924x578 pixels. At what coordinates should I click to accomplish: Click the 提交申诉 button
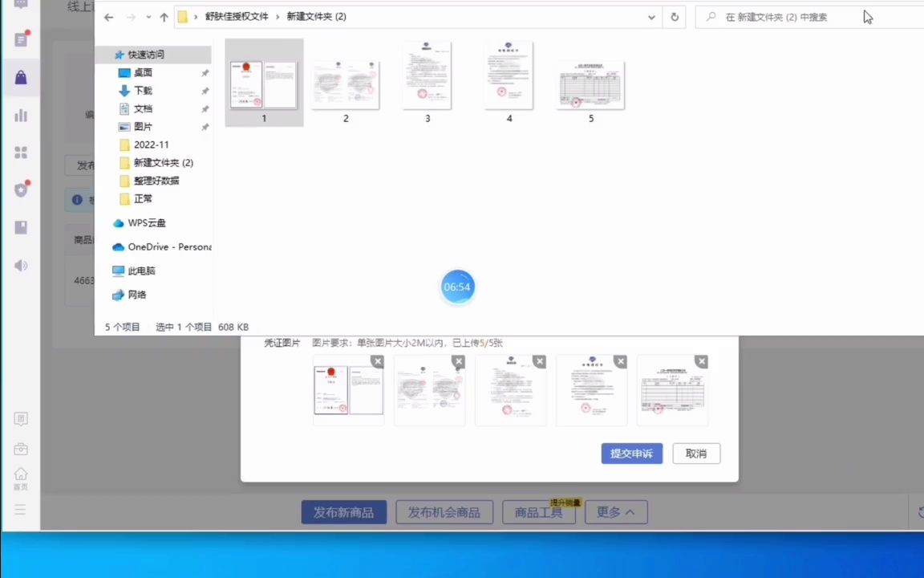point(631,454)
